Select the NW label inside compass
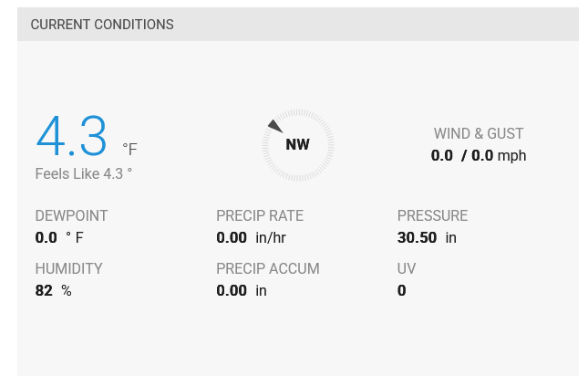The image size is (588, 376). (298, 145)
